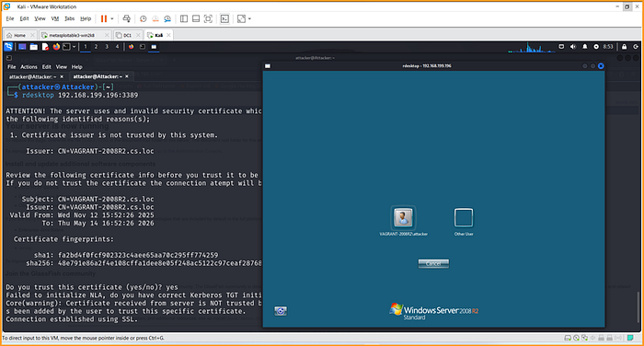Open the Kali notifications bell
The height and width of the screenshot is (346, 644).
coord(585,47)
